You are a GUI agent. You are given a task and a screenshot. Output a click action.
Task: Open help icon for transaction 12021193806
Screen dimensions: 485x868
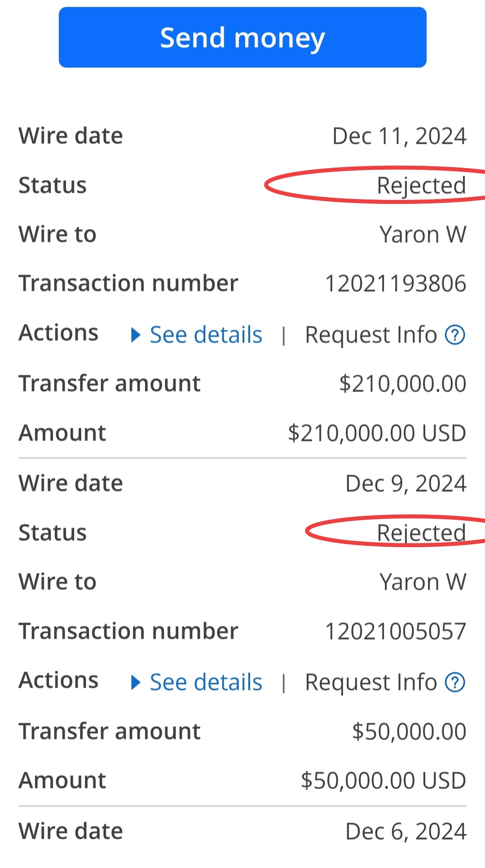tap(455, 335)
